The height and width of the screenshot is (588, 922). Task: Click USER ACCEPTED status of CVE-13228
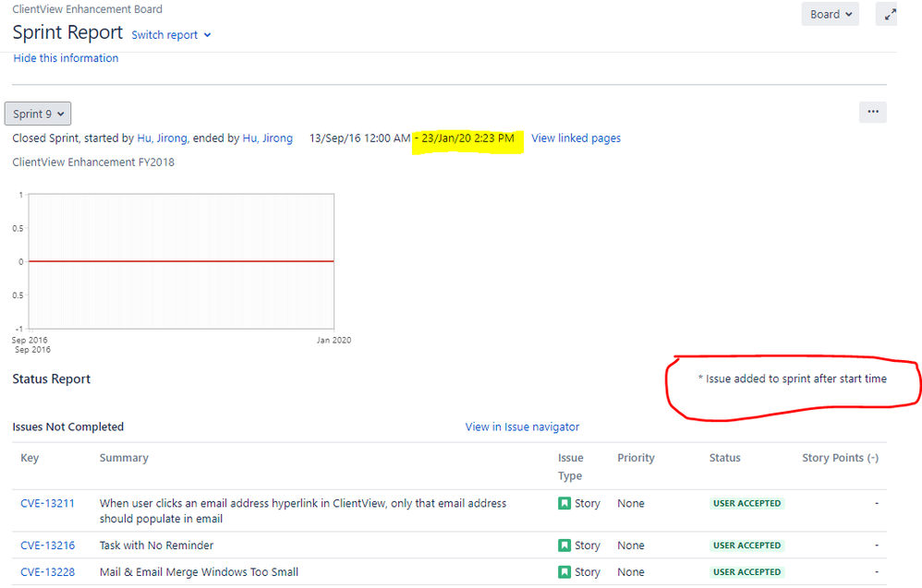point(746,572)
